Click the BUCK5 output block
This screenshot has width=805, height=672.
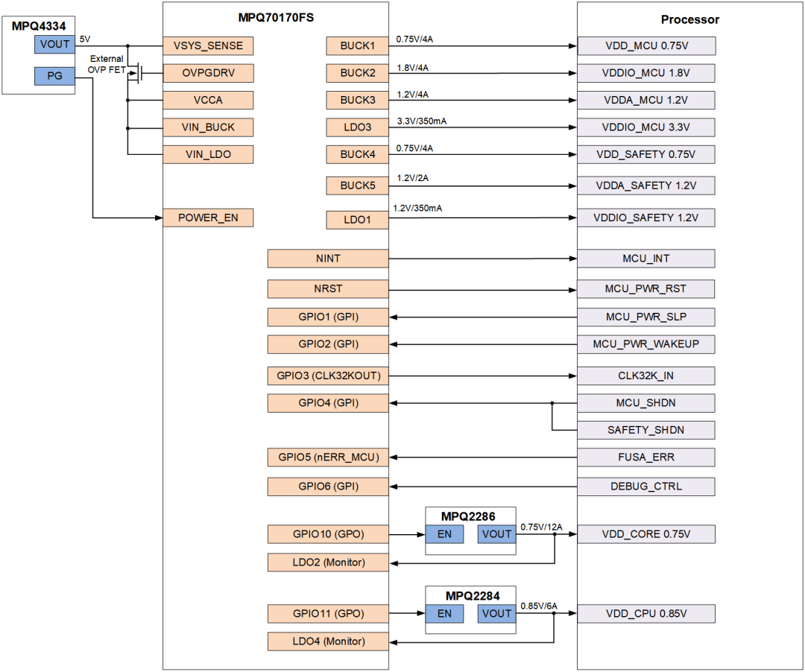pos(357,185)
